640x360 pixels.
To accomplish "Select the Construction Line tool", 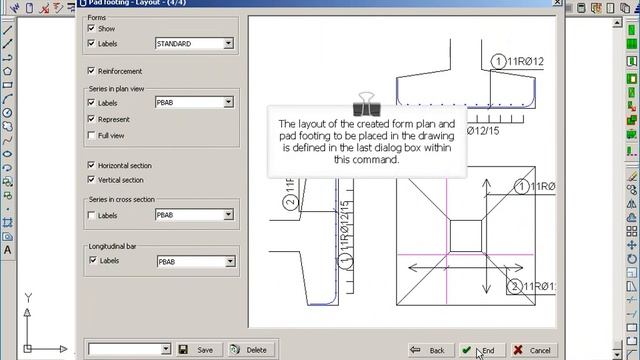I will 7,43.
